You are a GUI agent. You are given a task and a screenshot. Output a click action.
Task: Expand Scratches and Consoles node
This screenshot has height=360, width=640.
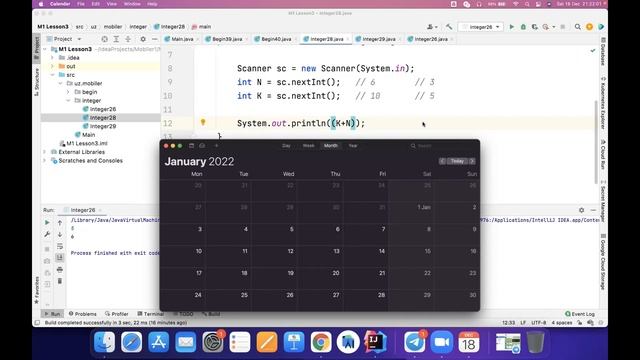coord(45,160)
